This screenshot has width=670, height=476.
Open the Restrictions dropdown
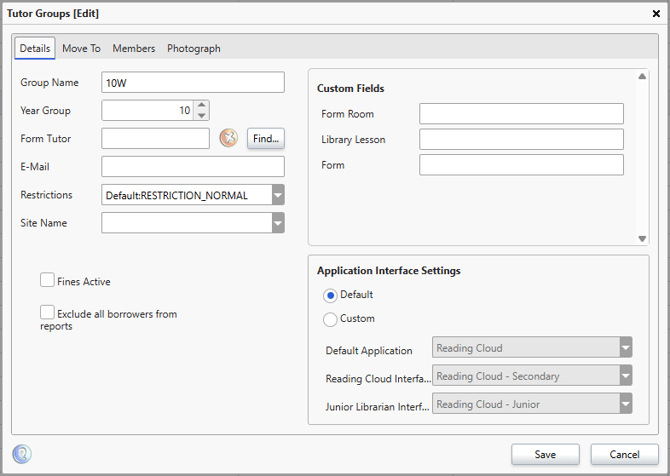278,195
